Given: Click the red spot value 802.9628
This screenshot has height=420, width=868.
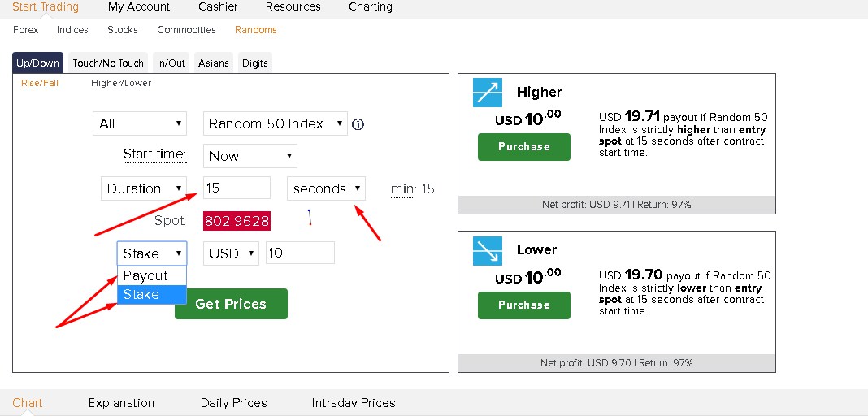Looking at the screenshot, I should click(x=237, y=221).
